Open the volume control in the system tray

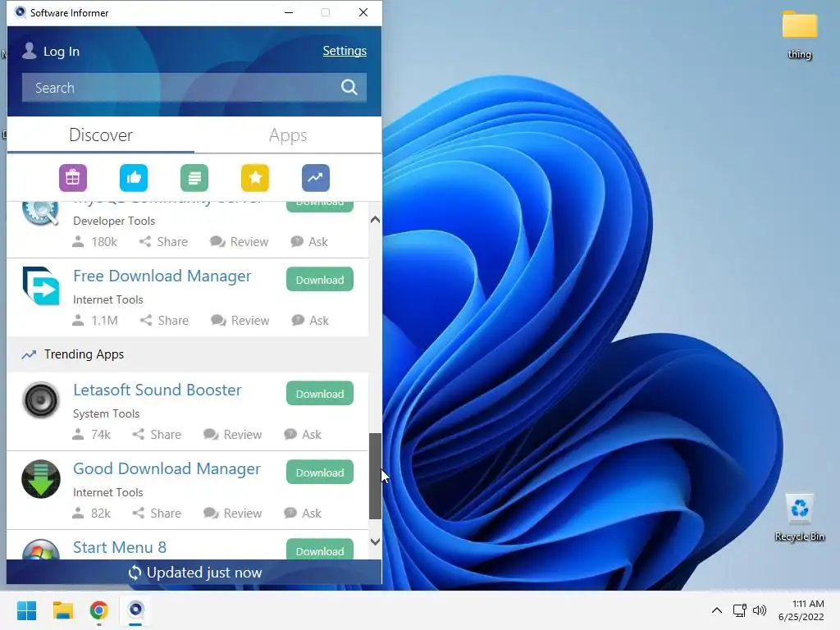coord(759,610)
